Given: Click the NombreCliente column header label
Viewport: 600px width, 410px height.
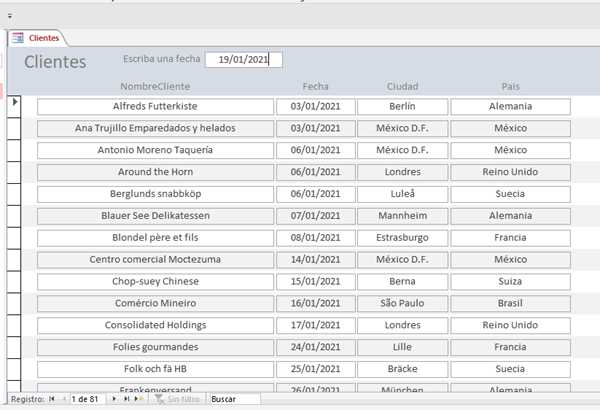Looking at the screenshot, I should [155, 87].
